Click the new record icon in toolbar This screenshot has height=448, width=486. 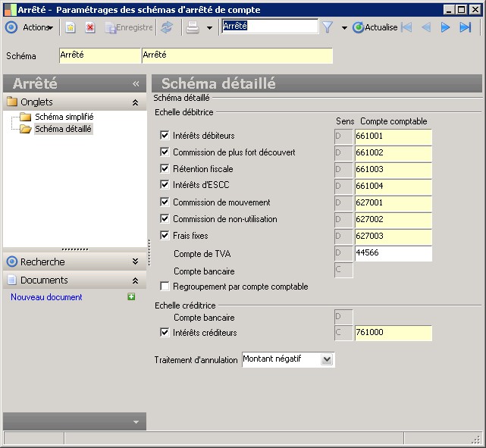pyautogui.click(x=71, y=27)
